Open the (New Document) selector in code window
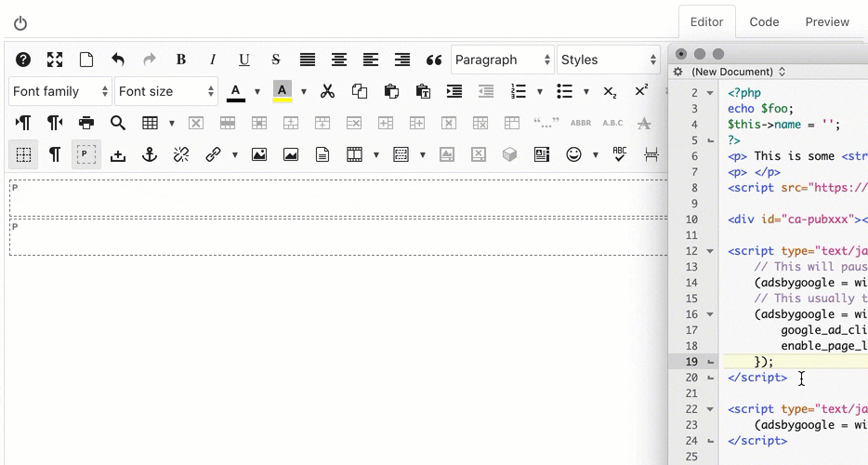868x465 pixels. click(x=738, y=72)
